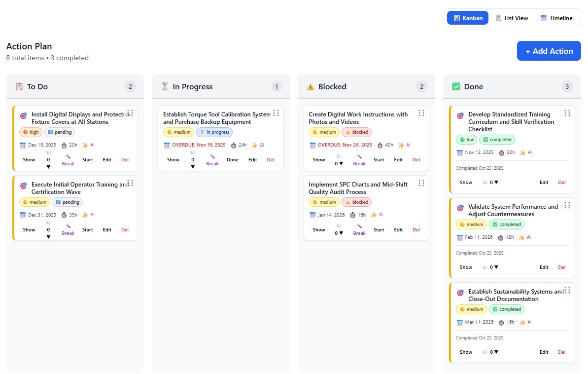Mark Establish Torque Tool Calibration as Done
The width and height of the screenshot is (588, 374).
coord(233,159)
